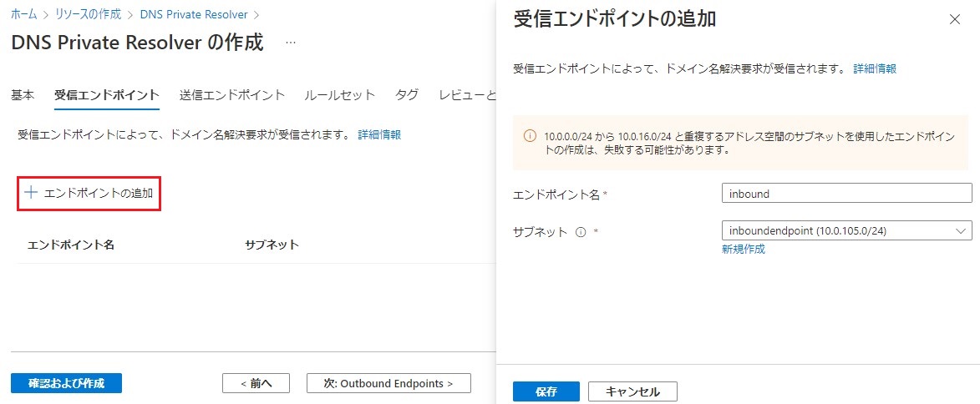980x404 pixels.
Task: Click the エンドポイント名 column header
Action: [x=71, y=244]
